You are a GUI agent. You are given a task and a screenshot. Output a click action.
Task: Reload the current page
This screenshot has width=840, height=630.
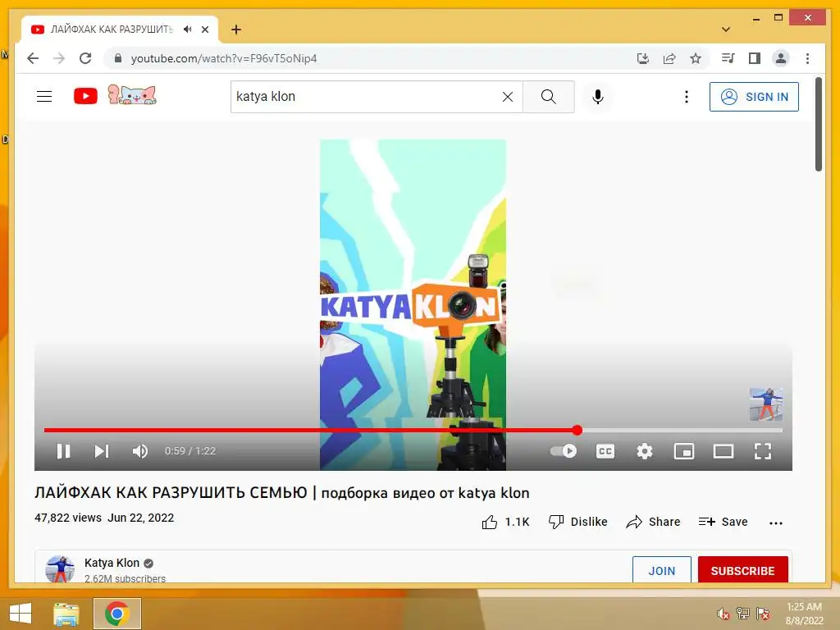coord(85,58)
